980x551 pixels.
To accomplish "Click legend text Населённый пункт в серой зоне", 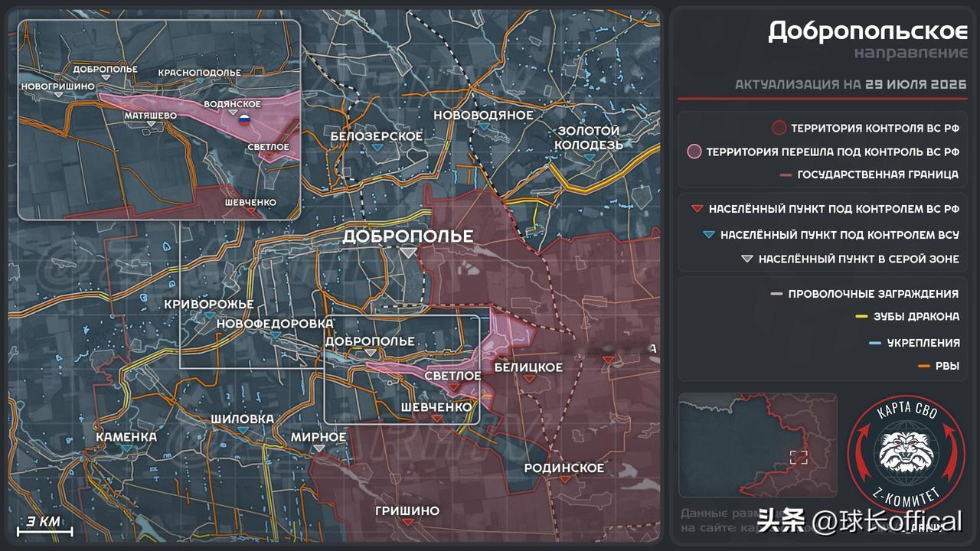I will [859, 259].
